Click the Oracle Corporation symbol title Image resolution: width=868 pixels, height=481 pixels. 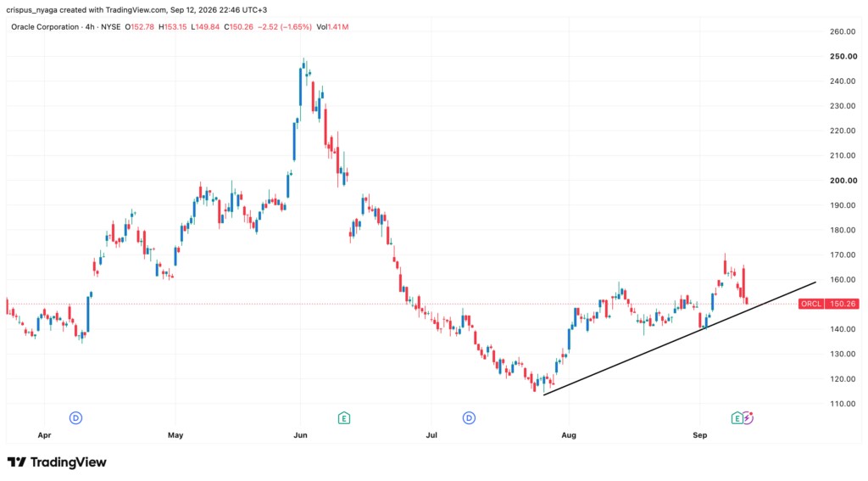(x=45, y=26)
